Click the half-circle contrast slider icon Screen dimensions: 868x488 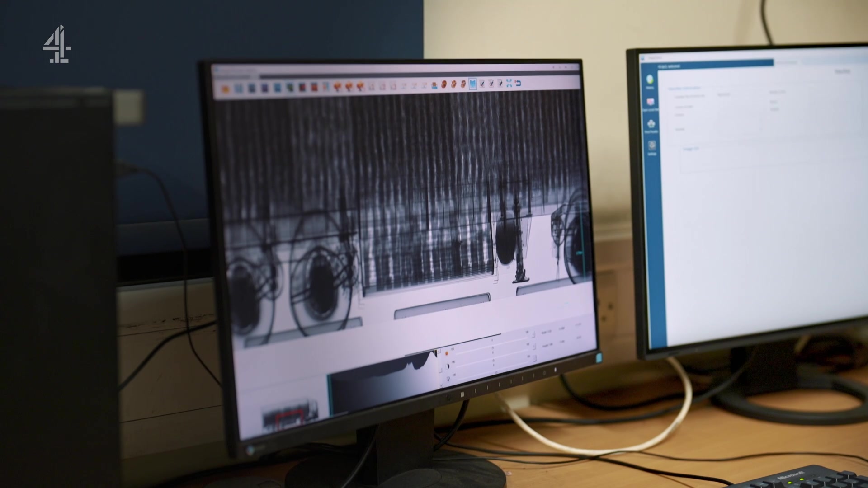point(448,366)
